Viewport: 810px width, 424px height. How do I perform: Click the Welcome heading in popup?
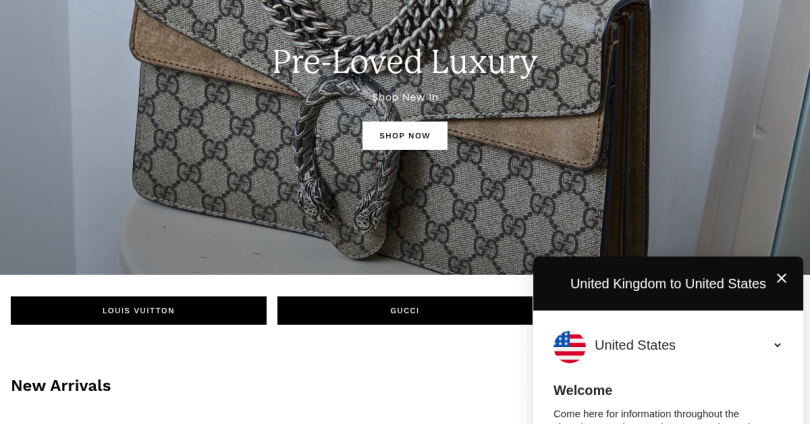[x=583, y=390]
